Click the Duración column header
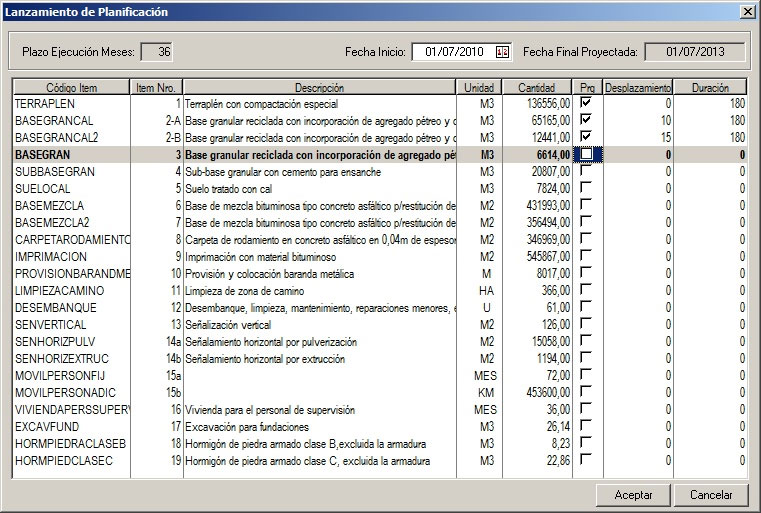Viewport: 761px width, 513px height. [710, 88]
